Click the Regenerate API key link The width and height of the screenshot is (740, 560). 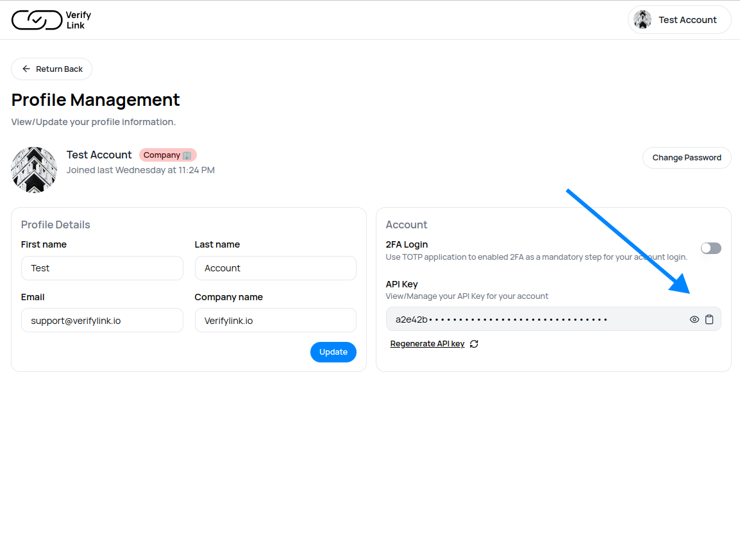[427, 344]
